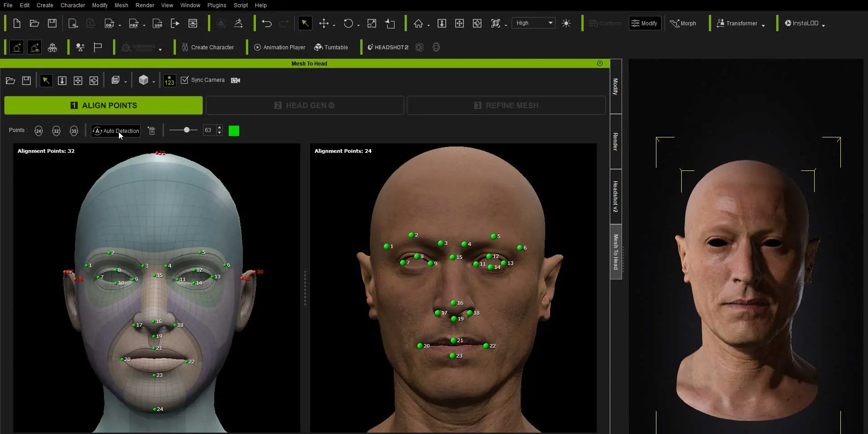Click the point size value field showing 63
The height and width of the screenshot is (434, 868).
(209, 130)
